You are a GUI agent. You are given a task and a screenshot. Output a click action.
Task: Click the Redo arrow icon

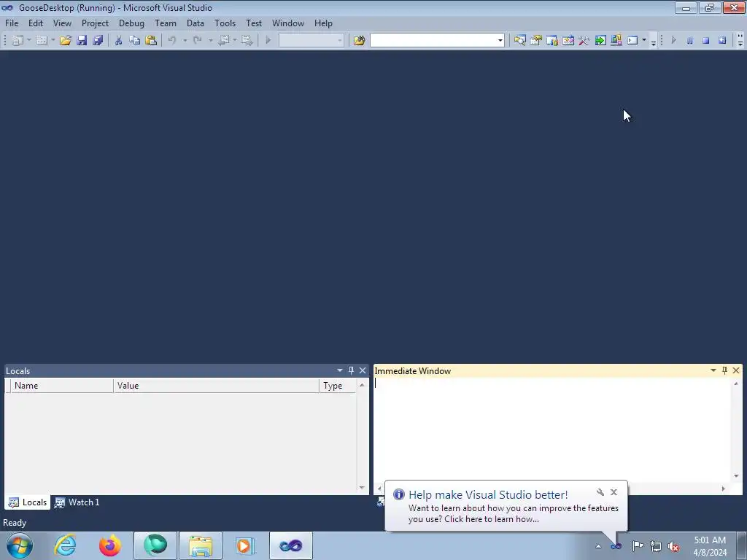pyautogui.click(x=197, y=41)
